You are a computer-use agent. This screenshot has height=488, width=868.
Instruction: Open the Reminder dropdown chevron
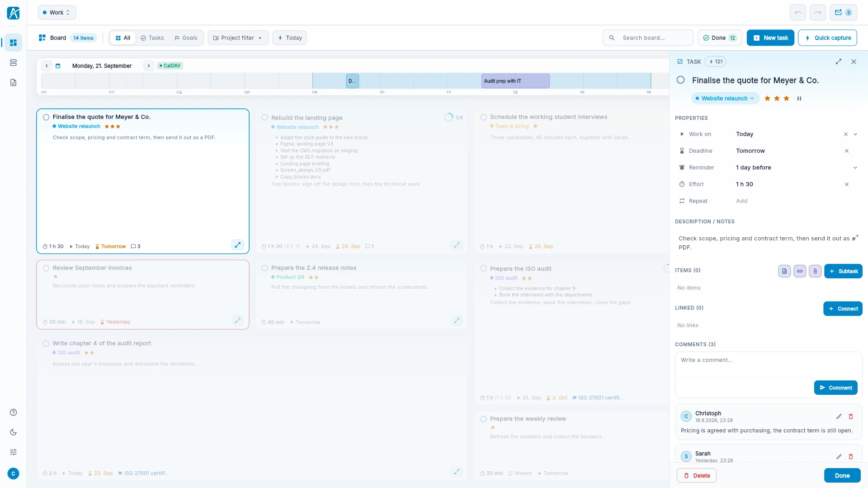(855, 168)
